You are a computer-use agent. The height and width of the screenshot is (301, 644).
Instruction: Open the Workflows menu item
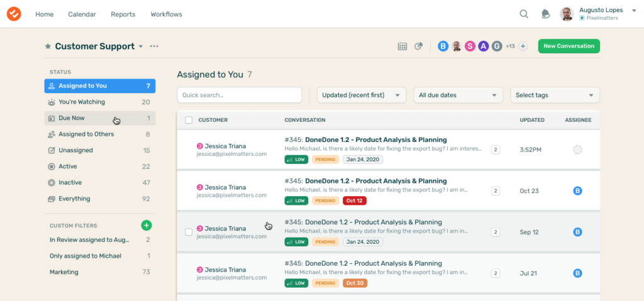click(166, 14)
